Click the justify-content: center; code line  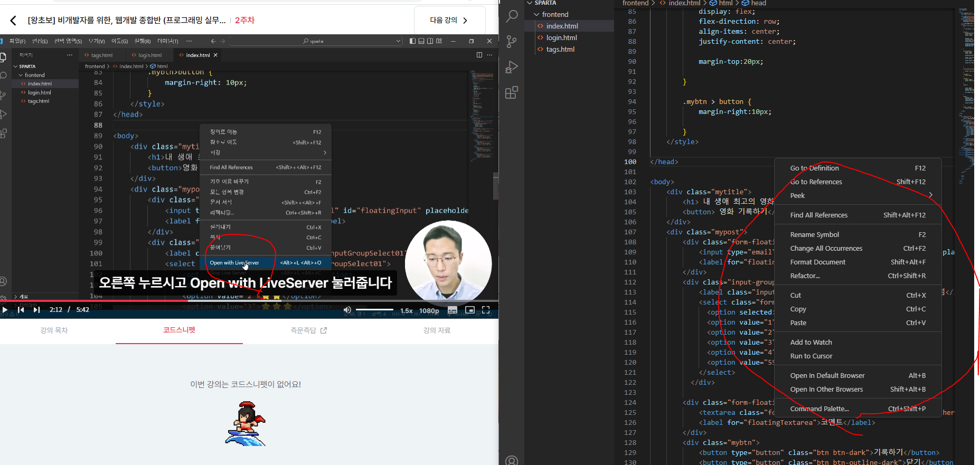[x=747, y=42]
